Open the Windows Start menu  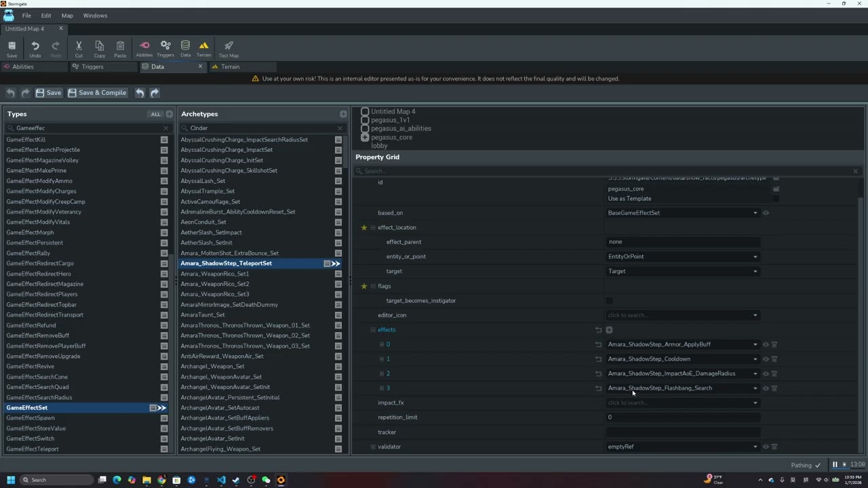[x=11, y=480]
